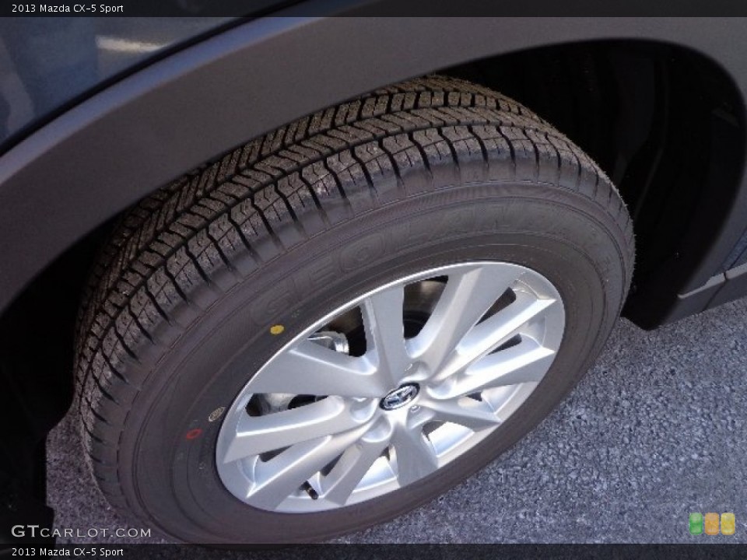Click the top '2013 Mazda CX-5 Sport' caption
Viewport: 747px width, 560px height.
point(68,8)
